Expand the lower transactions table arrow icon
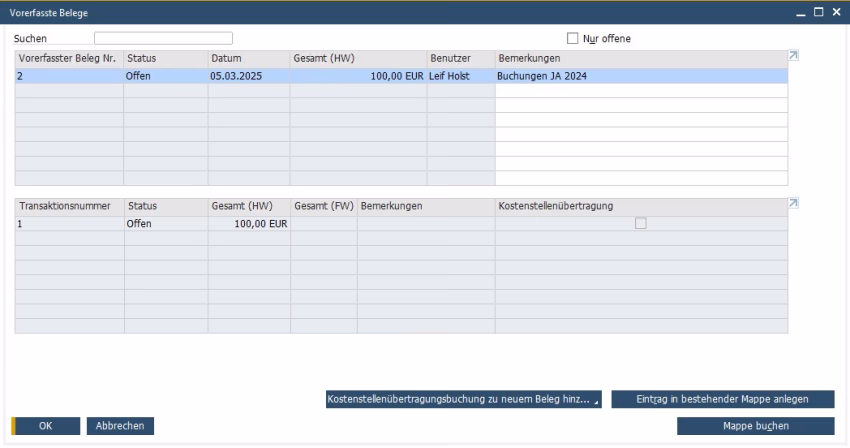Image resolution: width=850 pixels, height=448 pixels. coord(794,204)
